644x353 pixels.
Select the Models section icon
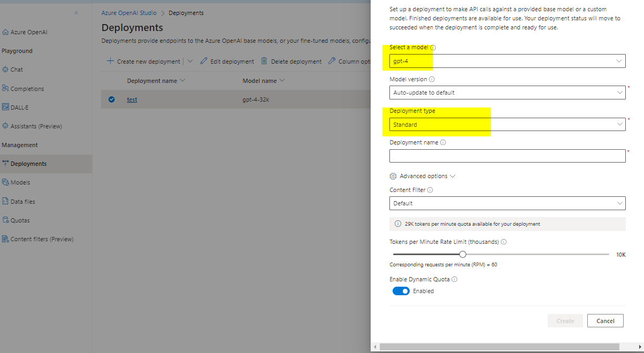click(5, 182)
